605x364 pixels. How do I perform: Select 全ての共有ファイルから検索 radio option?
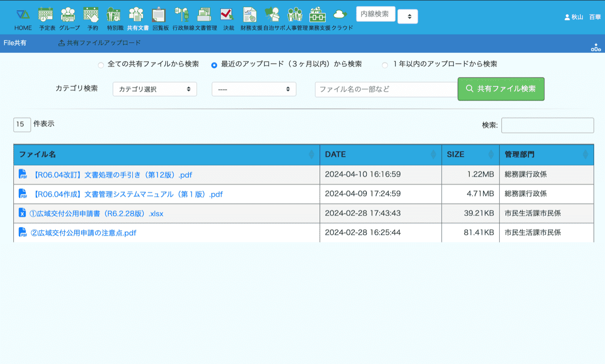pyautogui.click(x=101, y=65)
